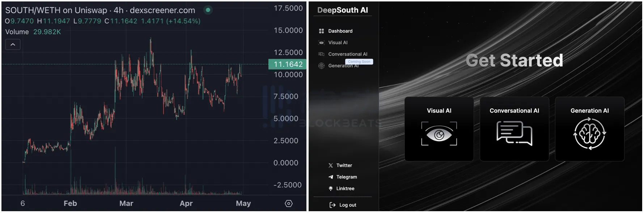Click the Conversational AI chat icon in sidebar
644x213 pixels.
321,54
